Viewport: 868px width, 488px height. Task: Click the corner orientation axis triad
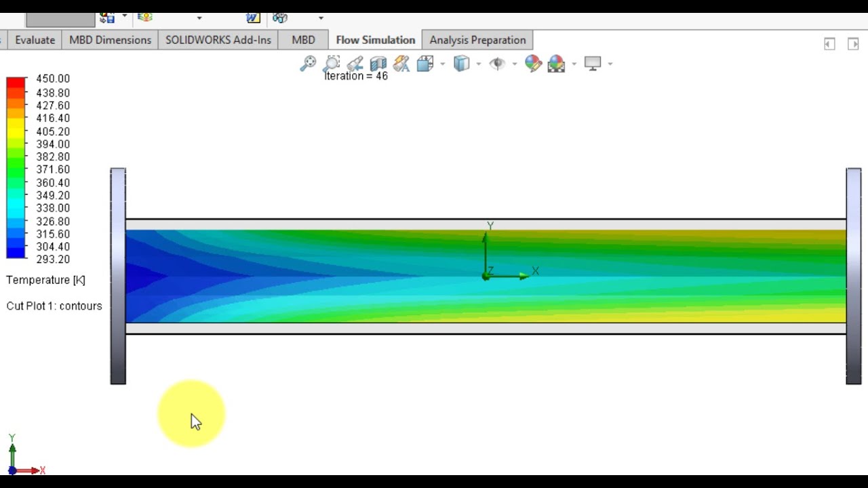(x=26, y=455)
